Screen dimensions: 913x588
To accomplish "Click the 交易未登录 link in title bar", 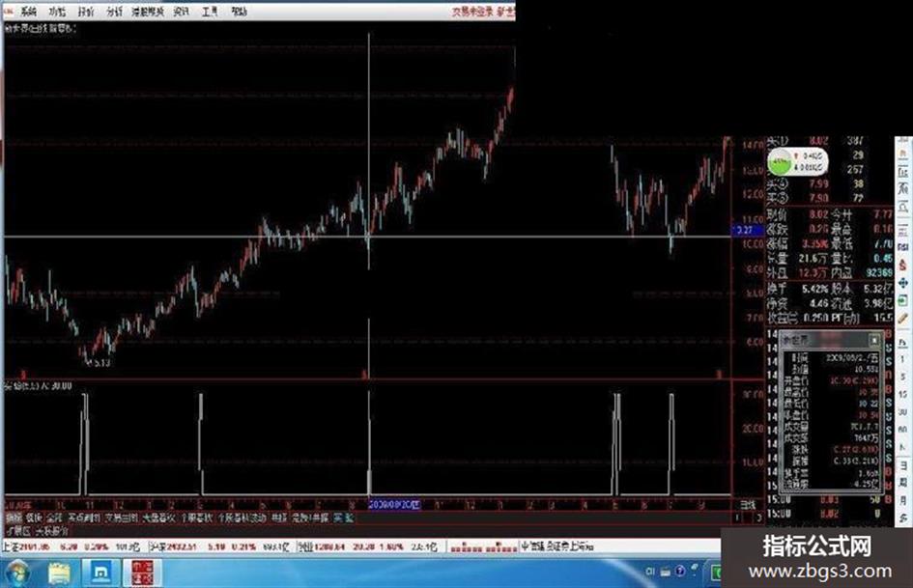I will [472, 12].
